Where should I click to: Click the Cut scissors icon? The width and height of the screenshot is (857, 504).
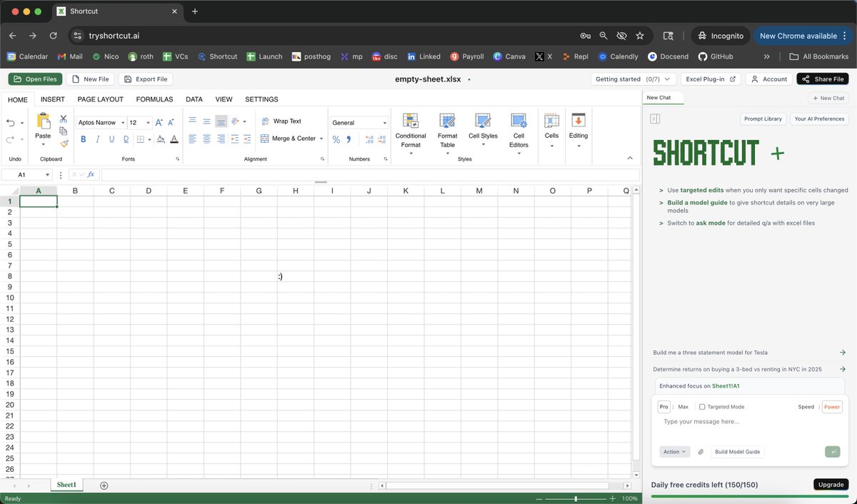(x=64, y=119)
